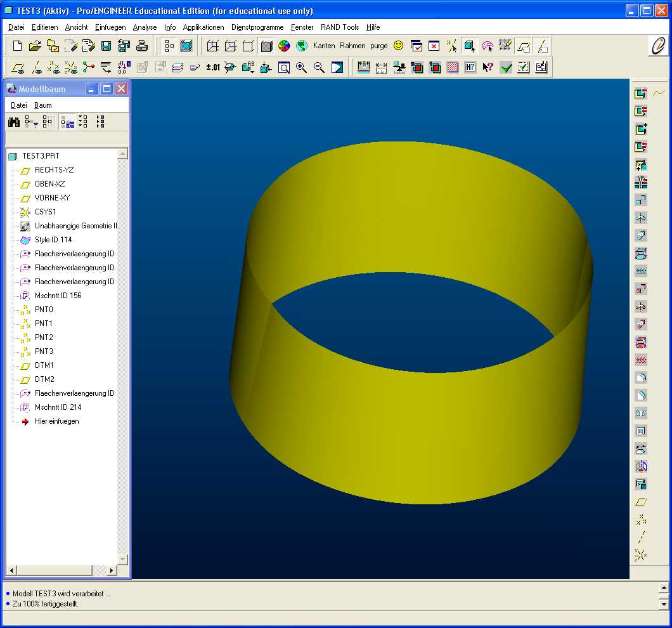Click the yellow smiley face icon
Screen dimensions: 672x628
tap(399, 46)
